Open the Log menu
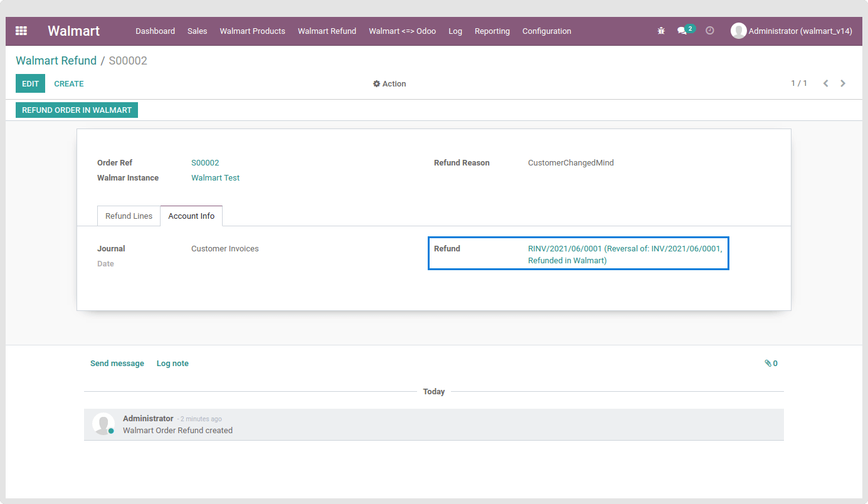Screen dimensions: 868x504 click(x=455, y=31)
